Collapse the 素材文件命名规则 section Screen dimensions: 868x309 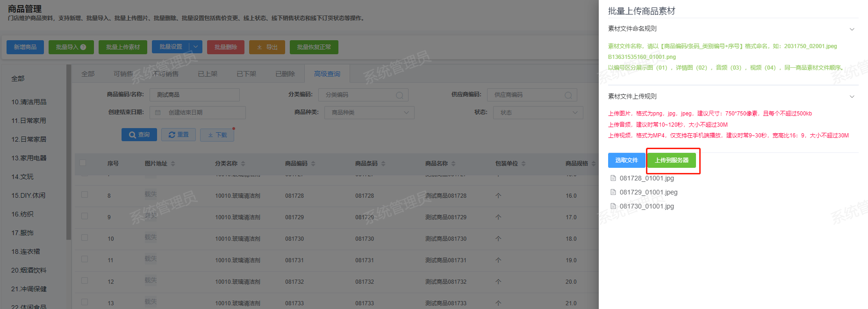click(x=852, y=29)
